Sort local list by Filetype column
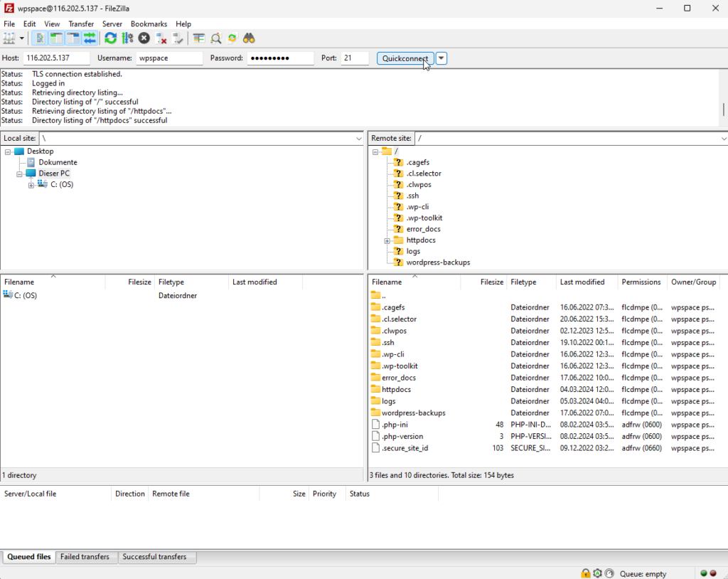The width and height of the screenshot is (728, 579). [x=191, y=282]
